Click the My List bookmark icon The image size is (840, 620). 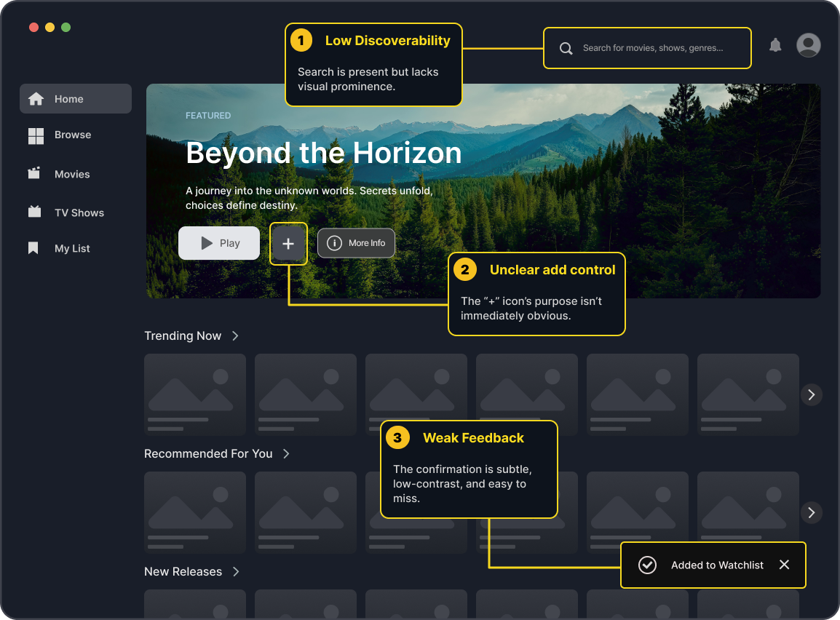click(33, 248)
